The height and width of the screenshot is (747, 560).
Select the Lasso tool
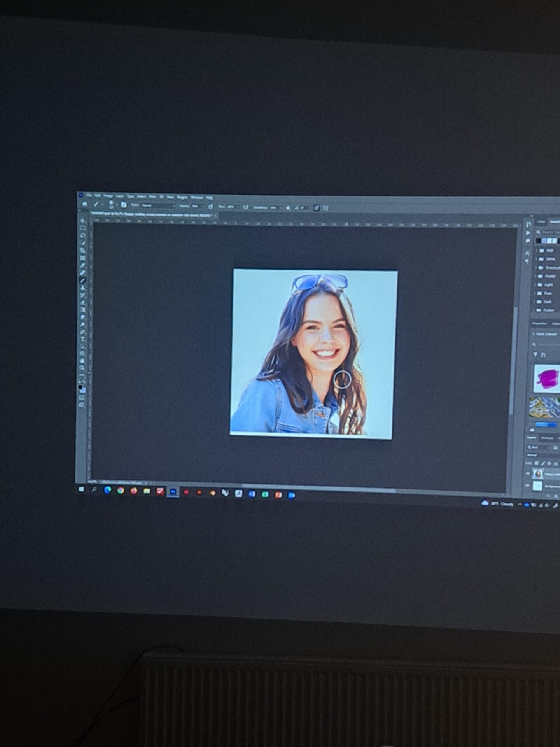pyautogui.click(x=82, y=235)
